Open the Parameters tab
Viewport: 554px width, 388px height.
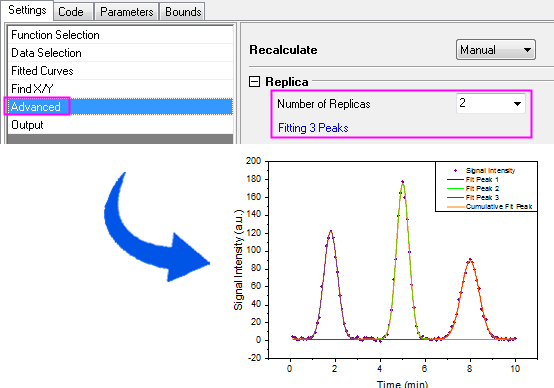pyautogui.click(x=126, y=12)
